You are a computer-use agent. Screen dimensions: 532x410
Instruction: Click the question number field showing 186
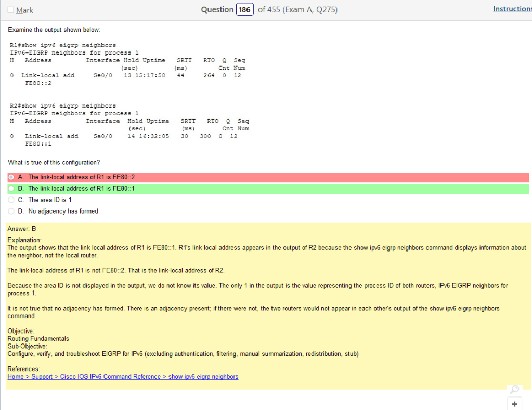pos(244,10)
